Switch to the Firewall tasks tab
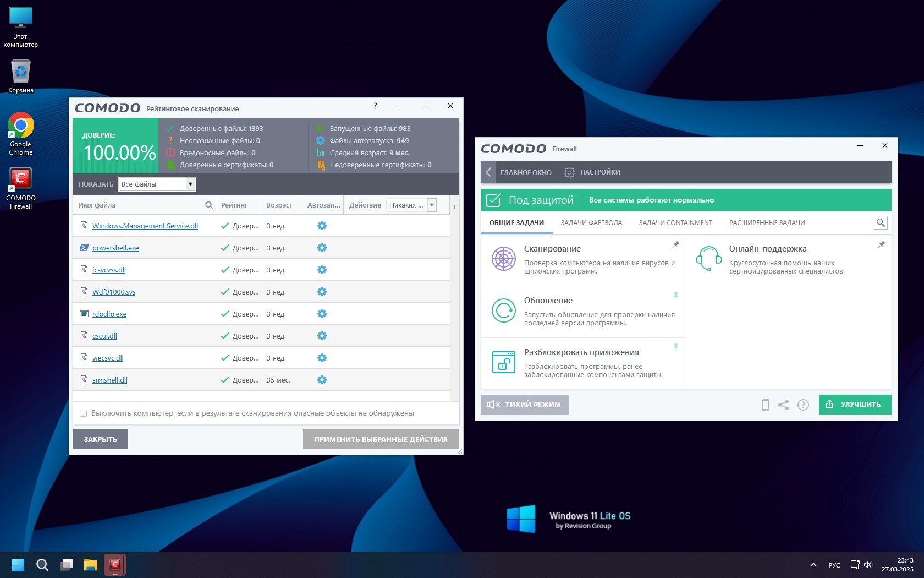The width and height of the screenshot is (924, 578). point(591,223)
